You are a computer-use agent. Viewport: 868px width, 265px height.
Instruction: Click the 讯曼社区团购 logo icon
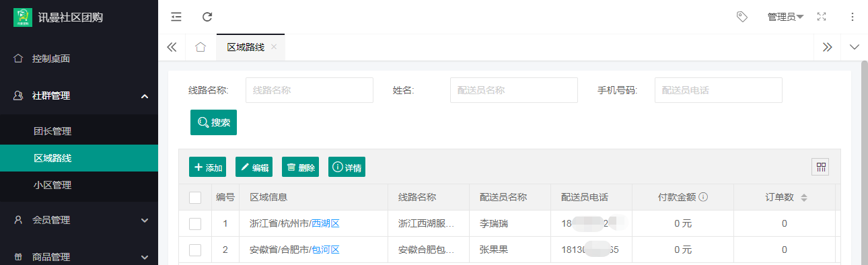(x=23, y=17)
